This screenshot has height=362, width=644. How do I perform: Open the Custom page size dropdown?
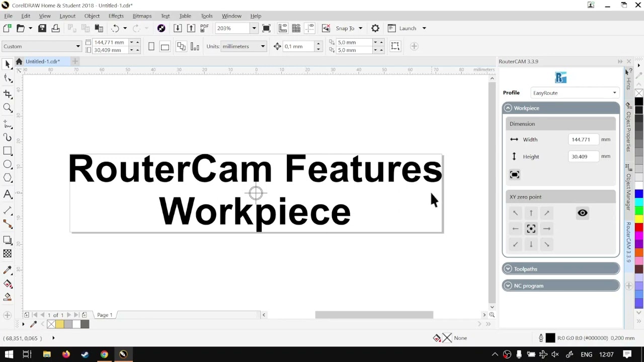coord(78,46)
